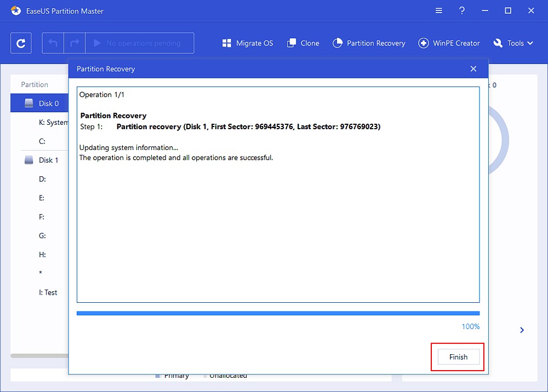The width and height of the screenshot is (548, 392).
Task: Click the Partition Recovery dialog title
Action: pyautogui.click(x=106, y=69)
